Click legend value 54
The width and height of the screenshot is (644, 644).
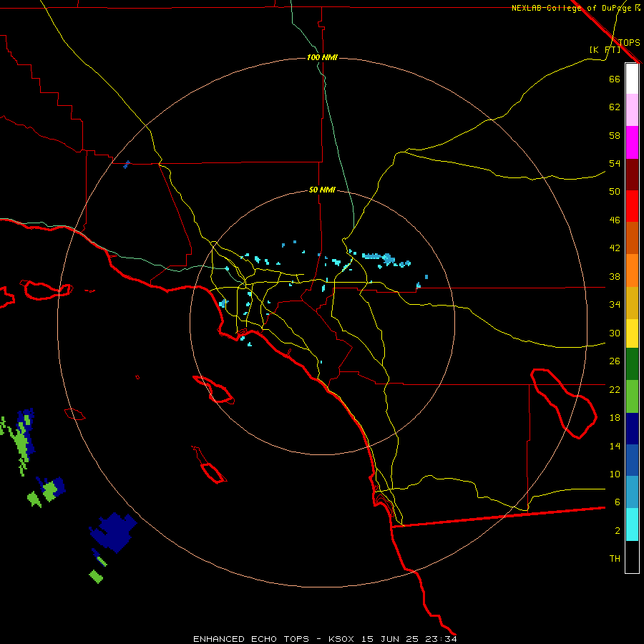coord(615,163)
